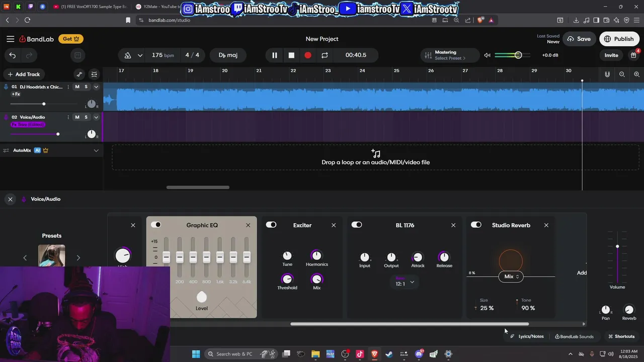Collapse track heights icon
The image size is (644, 362).
pyautogui.click(x=94, y=74)
